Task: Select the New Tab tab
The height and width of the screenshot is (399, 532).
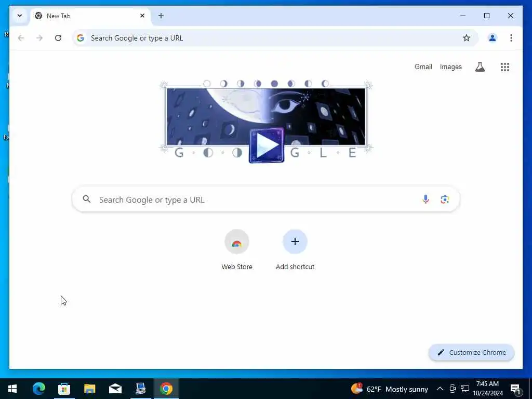Action: tap(90, 16)
